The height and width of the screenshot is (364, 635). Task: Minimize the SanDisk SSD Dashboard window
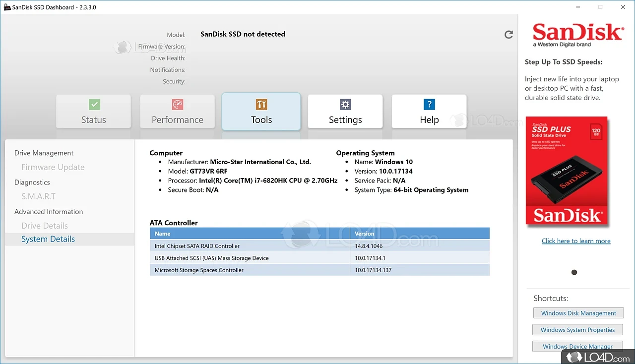pyautogui.click(x=577, y=7)
